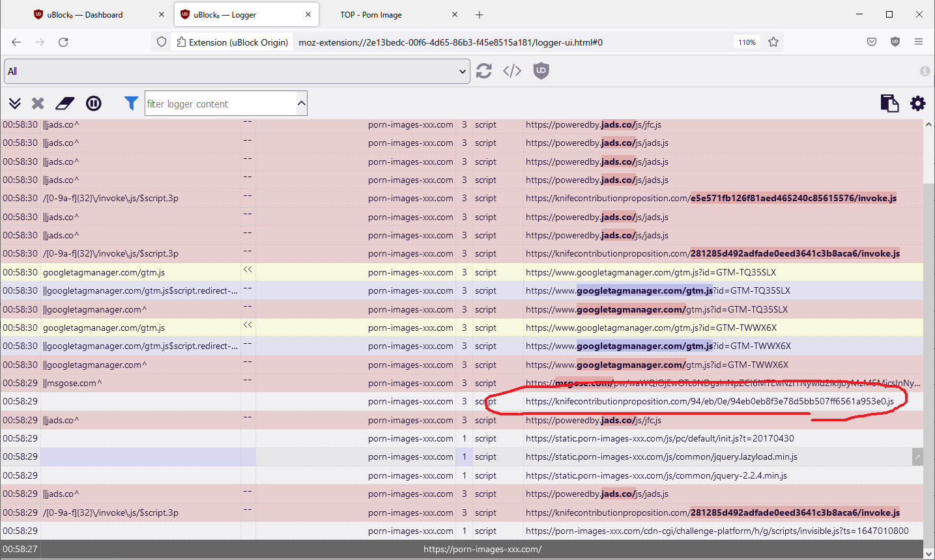Clear the logger using the eraser icon
Image resolution: width=935 pixels, height=560 pixels.
coord(65,103)
